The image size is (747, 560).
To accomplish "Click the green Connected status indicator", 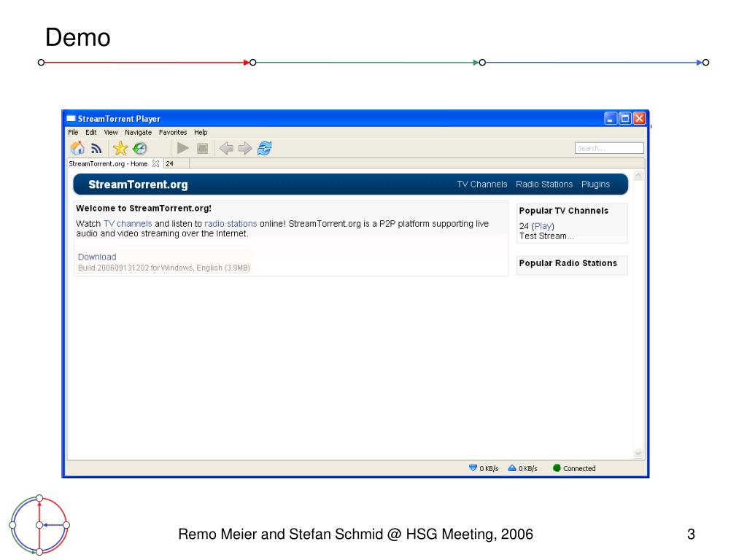I will coord(557,468).
